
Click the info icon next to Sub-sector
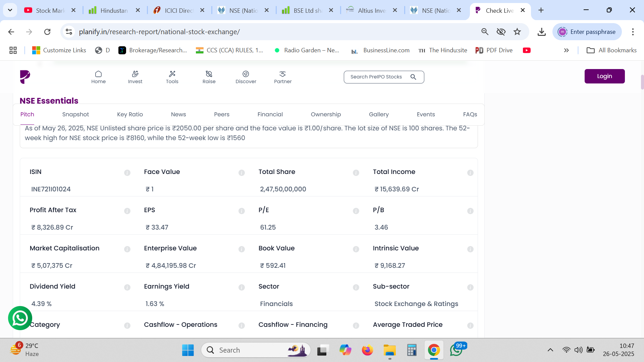point(470,287)
